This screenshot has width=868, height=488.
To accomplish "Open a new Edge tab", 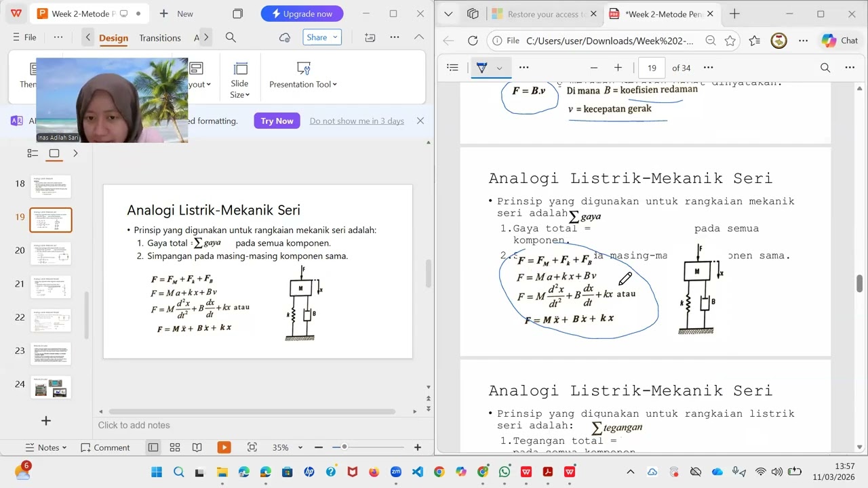I will pos(734,14).
